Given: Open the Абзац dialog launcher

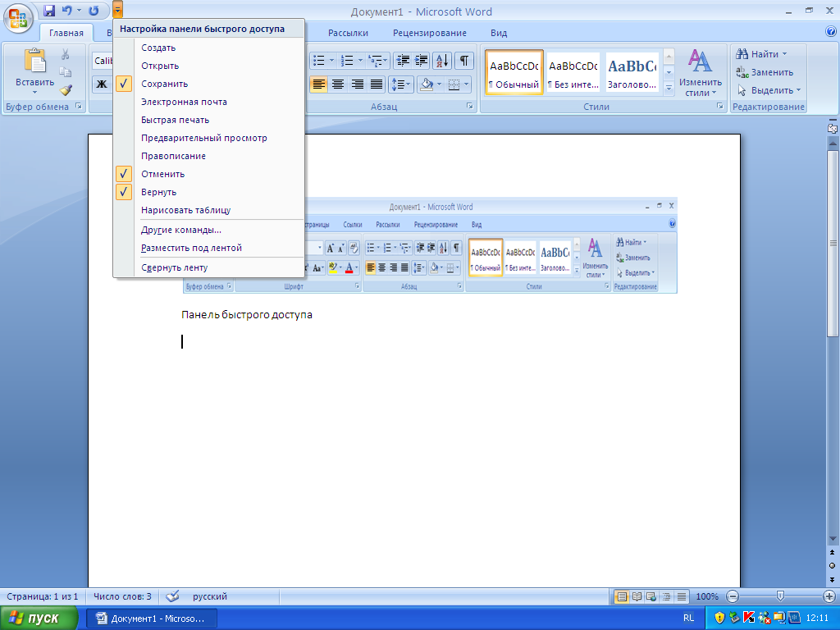Looking at the screenshot, I should point(470,106).
